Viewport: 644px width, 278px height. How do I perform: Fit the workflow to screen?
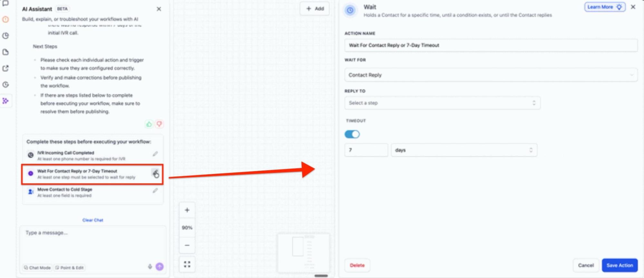click(x=187, y=264)
